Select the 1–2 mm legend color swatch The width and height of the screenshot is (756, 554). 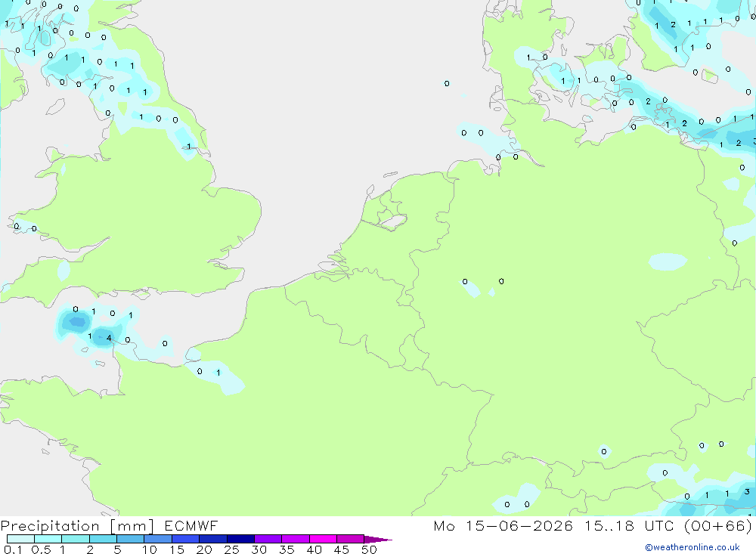[x=76, y=539]
